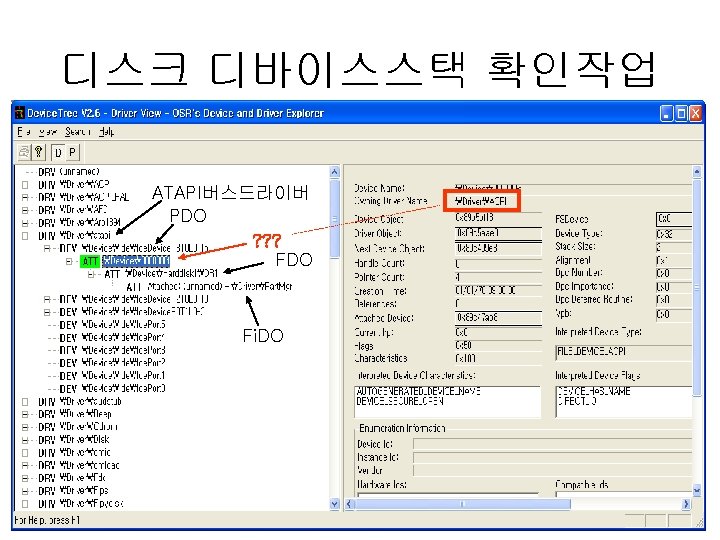The width and height of the screenshot is (720, 540).
Task: Select the ATT Harddisk DR device row
Action: pyautogui.click(x=161, y=274)
